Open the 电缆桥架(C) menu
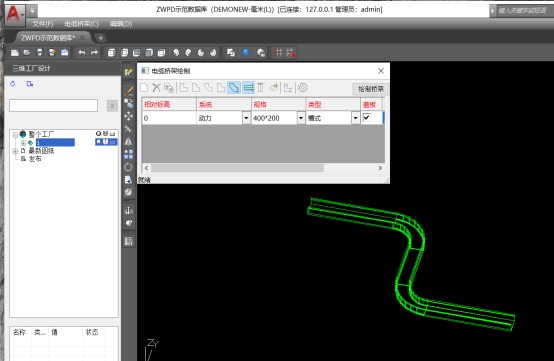 (81, 24)
